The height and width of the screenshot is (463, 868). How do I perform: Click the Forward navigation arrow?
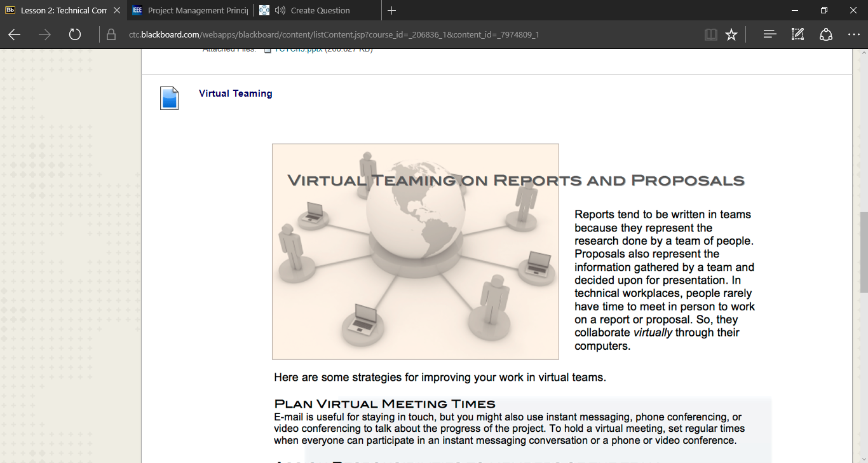click(x=44, y=34)
